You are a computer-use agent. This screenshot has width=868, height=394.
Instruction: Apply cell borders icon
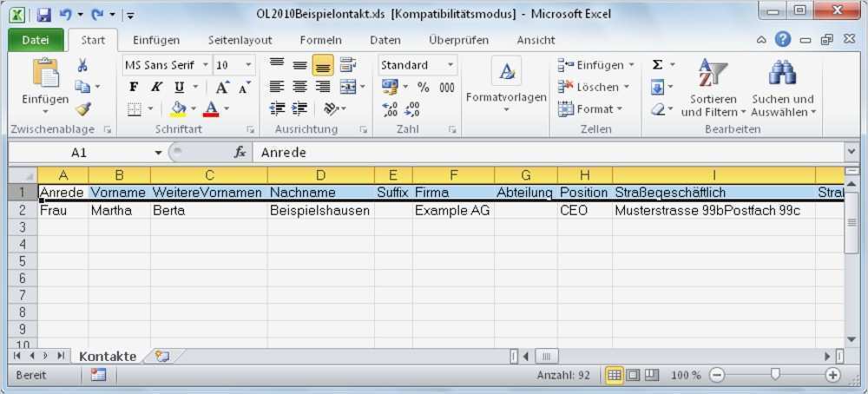(x=134, y=109)
